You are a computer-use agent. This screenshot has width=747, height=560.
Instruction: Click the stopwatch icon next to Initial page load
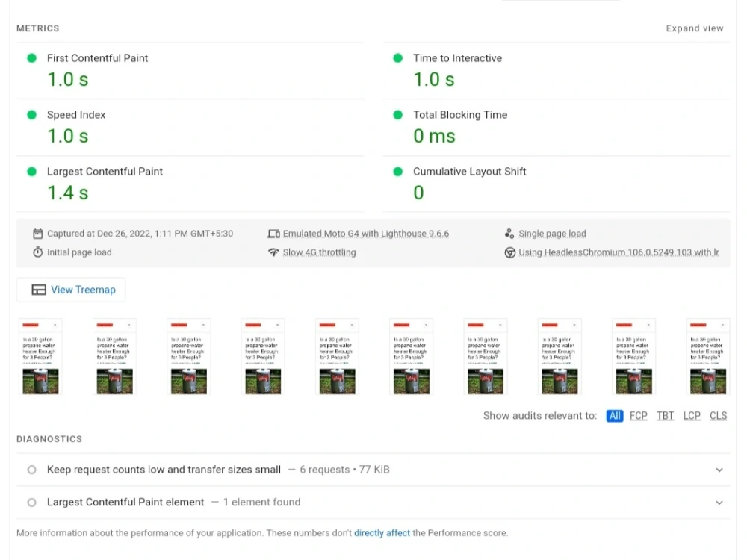(37, 252)
